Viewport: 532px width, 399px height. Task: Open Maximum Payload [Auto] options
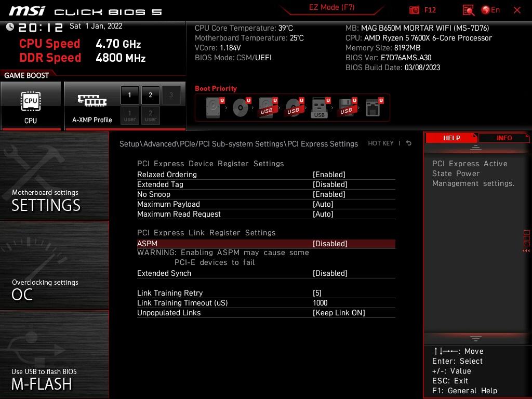click(x=323, y=204)
